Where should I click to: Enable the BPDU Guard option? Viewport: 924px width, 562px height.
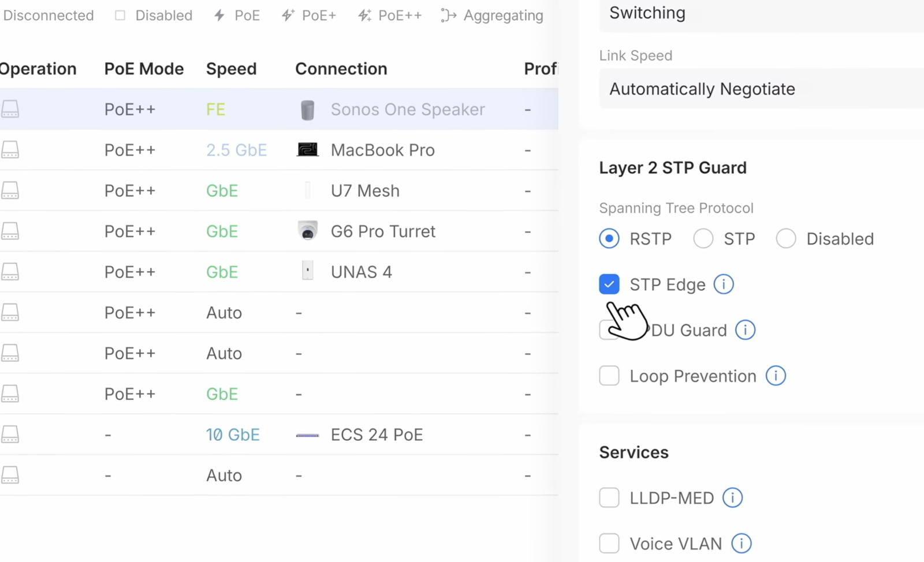[x=609, y=330]
